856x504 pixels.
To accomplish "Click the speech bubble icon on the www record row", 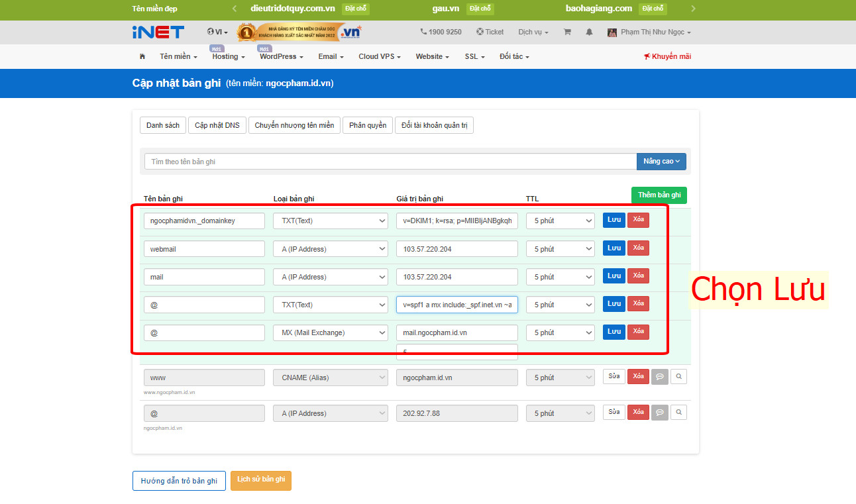I will click(659, 376).
